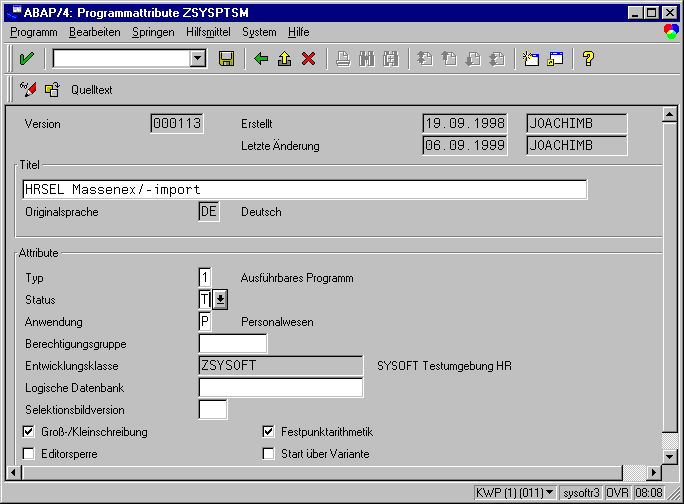This screenshot has height=504, width=684.
Task: Enable the Editorsperre checkbox
Action: (x=28, y=454)
